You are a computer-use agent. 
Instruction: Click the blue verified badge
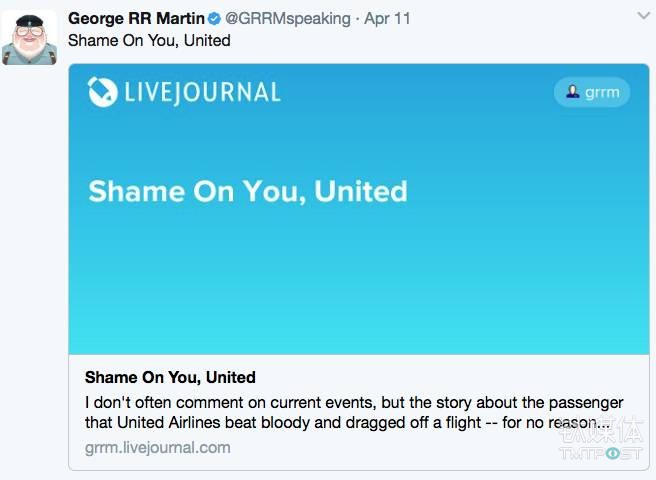pos(214,18)
